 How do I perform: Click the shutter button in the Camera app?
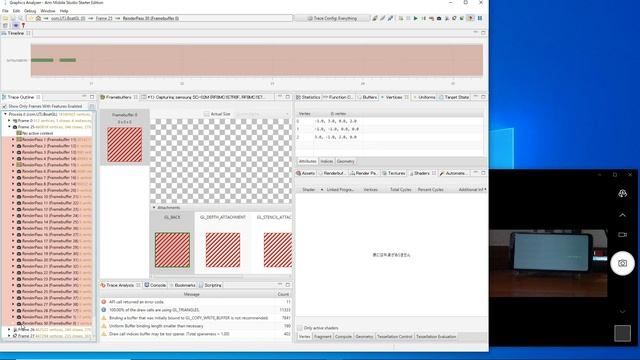(622, 263)
